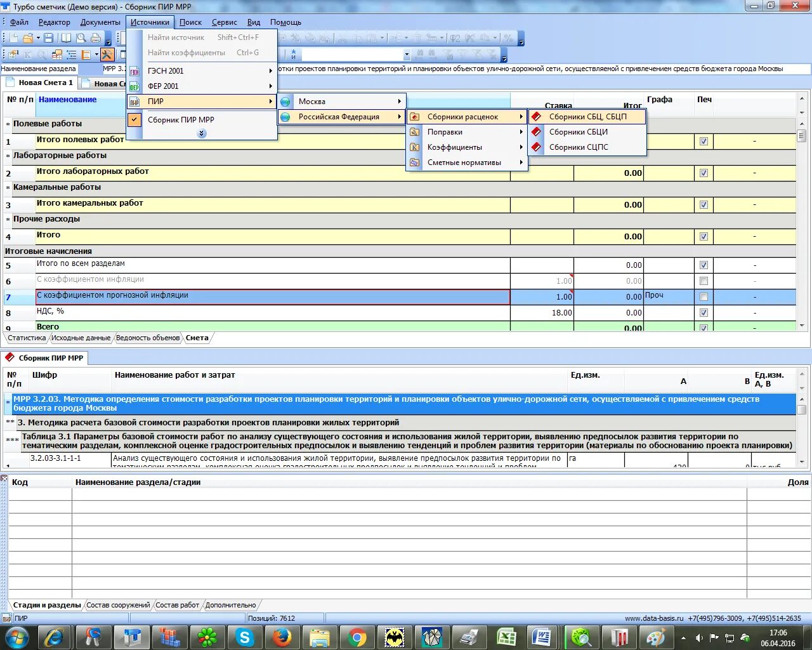Click the Windows Start button
This screenshot has width=812, height=650.
tap(17, 637)
